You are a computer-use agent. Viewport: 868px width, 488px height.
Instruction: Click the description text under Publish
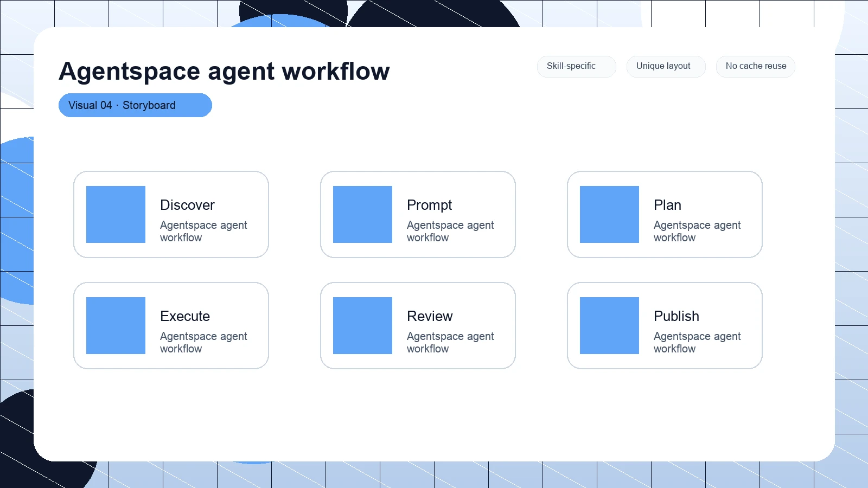[697, 342]
